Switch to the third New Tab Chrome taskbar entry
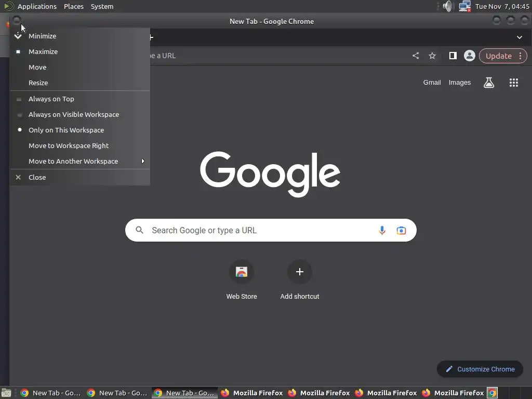The height and width of the screenshot is (399, 532). 184,393
